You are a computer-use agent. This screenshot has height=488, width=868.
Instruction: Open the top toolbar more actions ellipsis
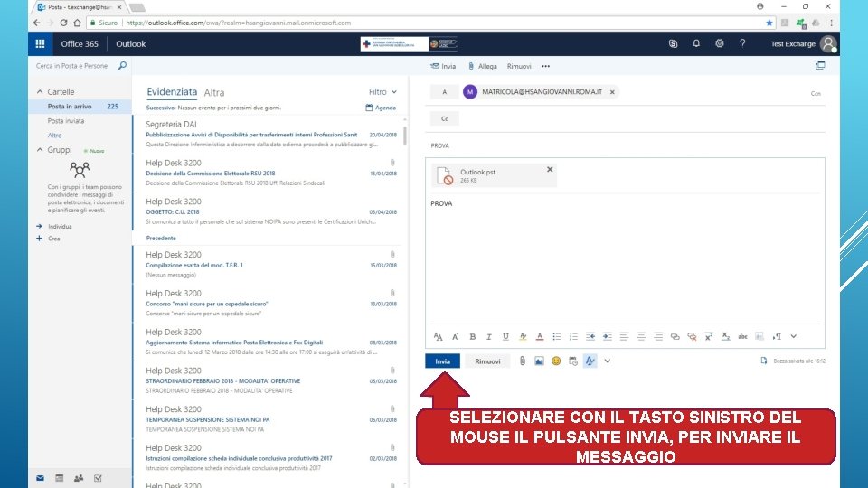click(546, 66)
